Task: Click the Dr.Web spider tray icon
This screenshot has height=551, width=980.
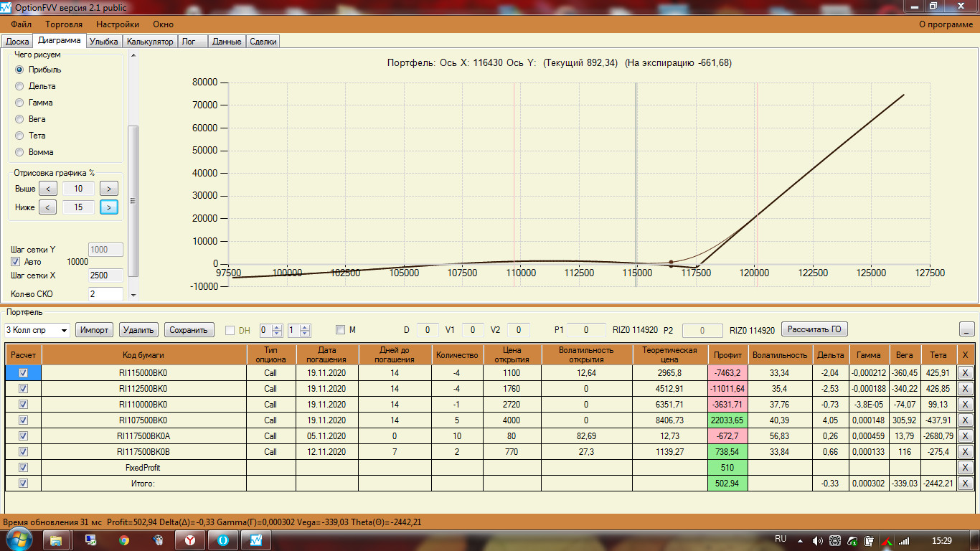Action: click(835, 540)
